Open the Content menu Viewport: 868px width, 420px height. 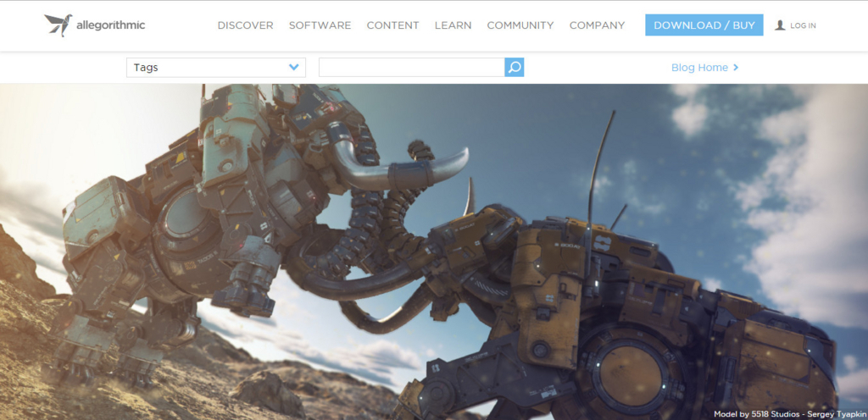[x=393, y=25]
